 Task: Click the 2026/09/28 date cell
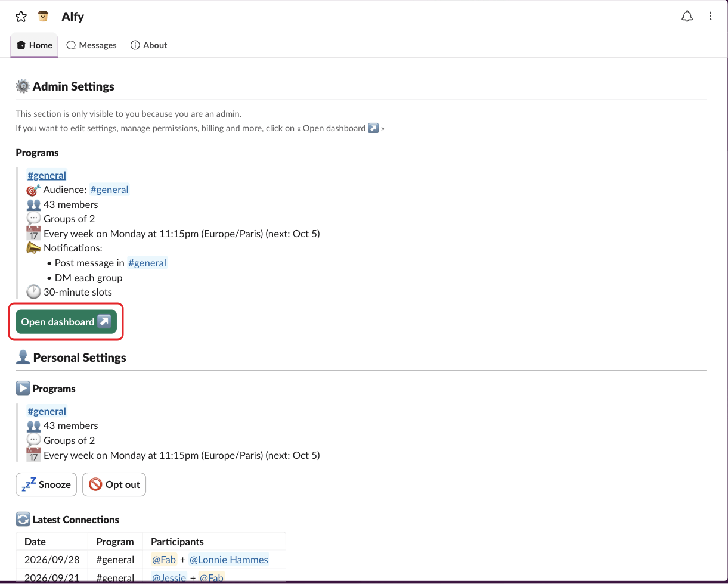tap(52, 560)
